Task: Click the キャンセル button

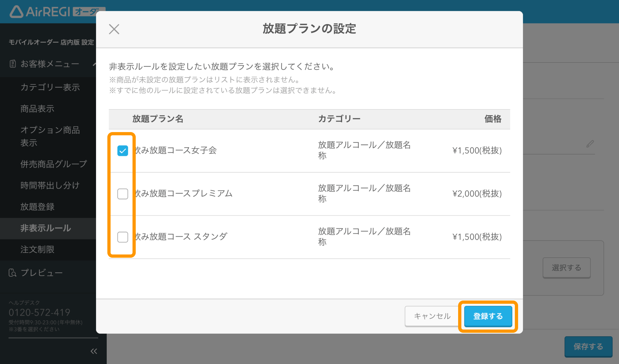Action: coord(432,316)
